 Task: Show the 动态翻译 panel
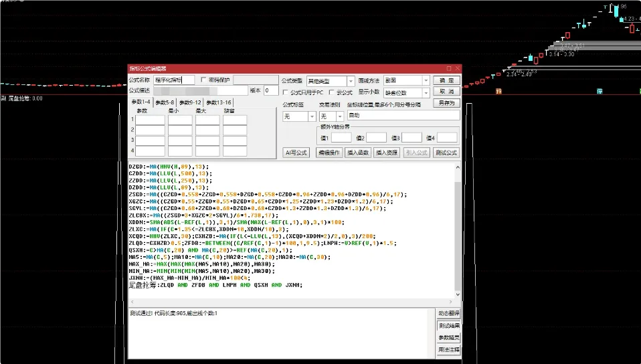tap(449, 313)
